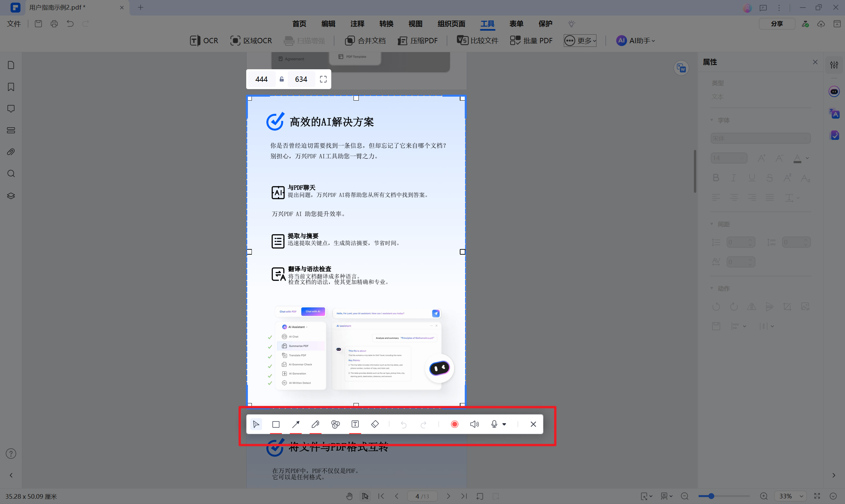Toggle the aspect ratio lock between size fields

point(281,79)
